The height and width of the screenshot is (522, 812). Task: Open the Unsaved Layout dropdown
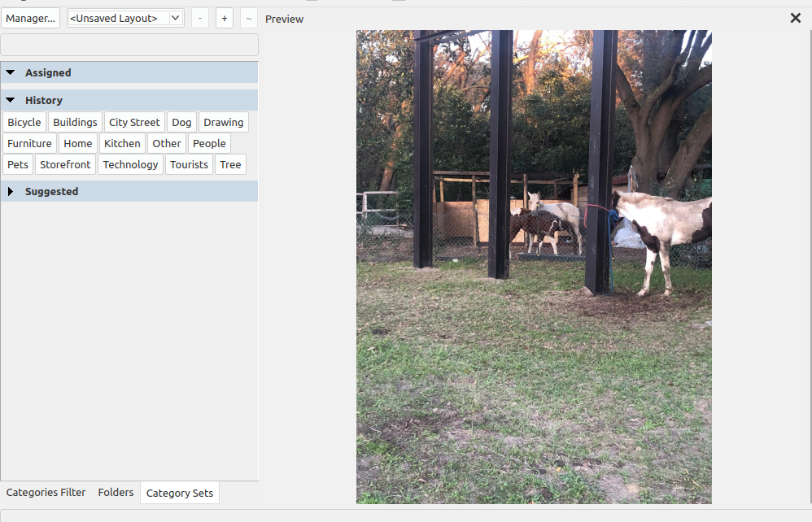coord(125,18)
